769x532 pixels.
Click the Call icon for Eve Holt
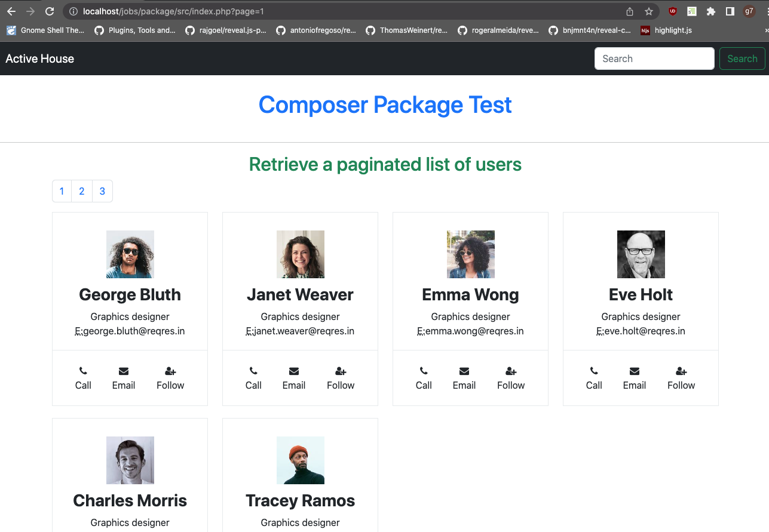pos(594,371)
